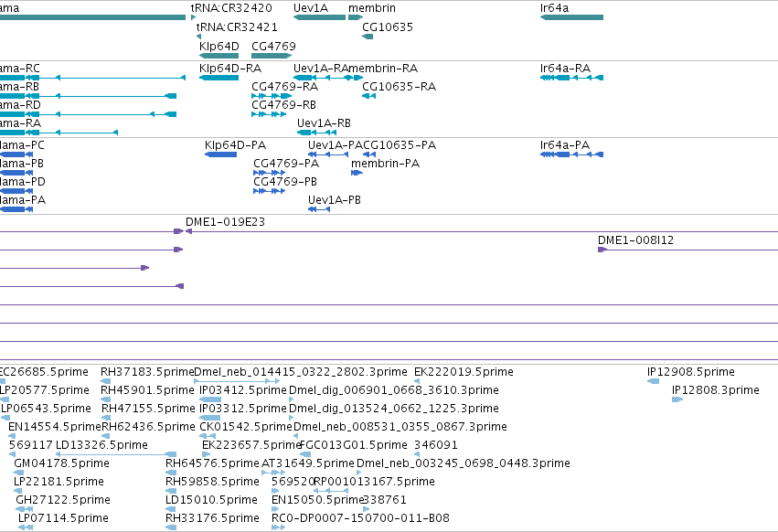
Task: Select EST LP06543.5prime
Action: coord(6,418)
